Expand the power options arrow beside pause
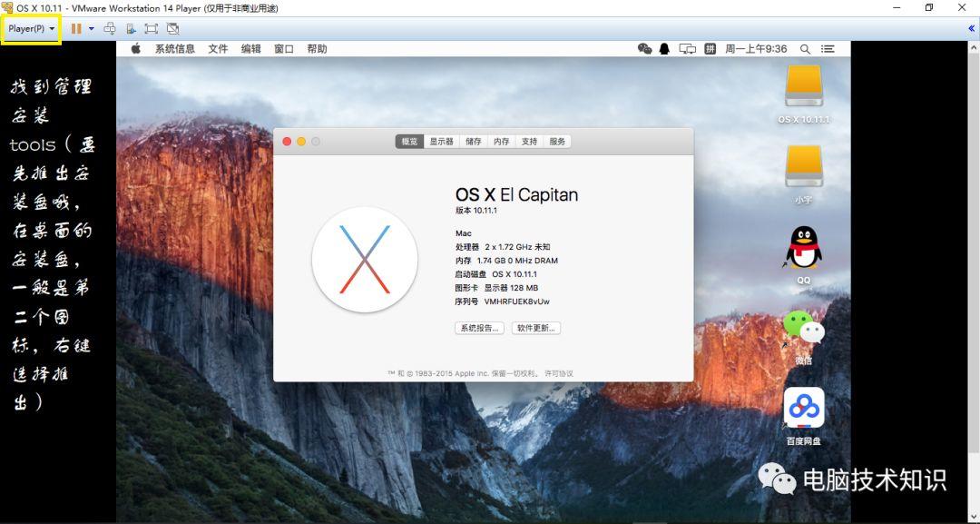The height and width of the screenshot is (524, 980). pos(92,29)
